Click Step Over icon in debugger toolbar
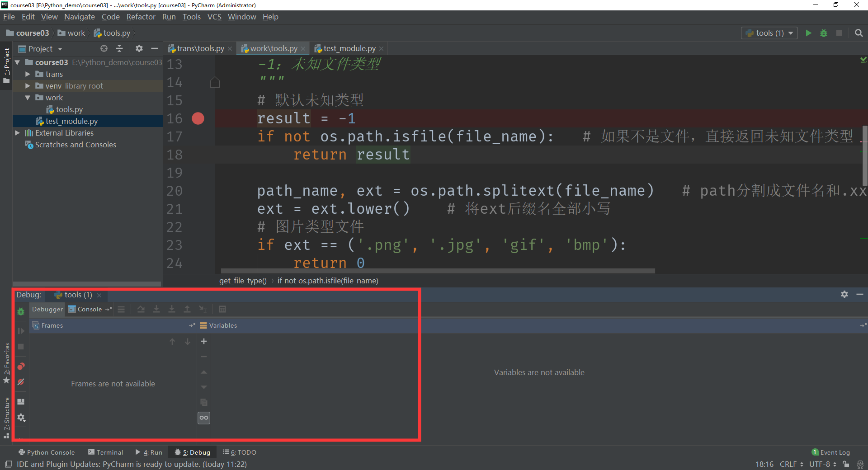This screenshot has height=470, width=868. tap(141, 310)
